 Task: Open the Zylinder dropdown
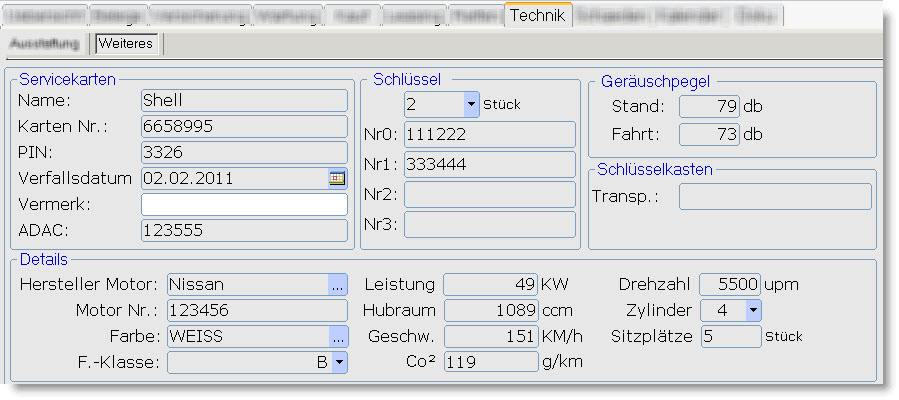coord(752,311)
